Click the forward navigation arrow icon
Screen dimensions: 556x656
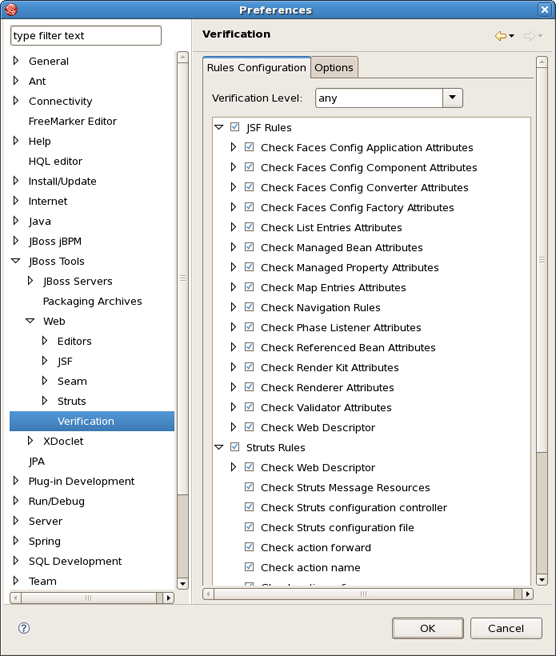(x=529, y=36)
